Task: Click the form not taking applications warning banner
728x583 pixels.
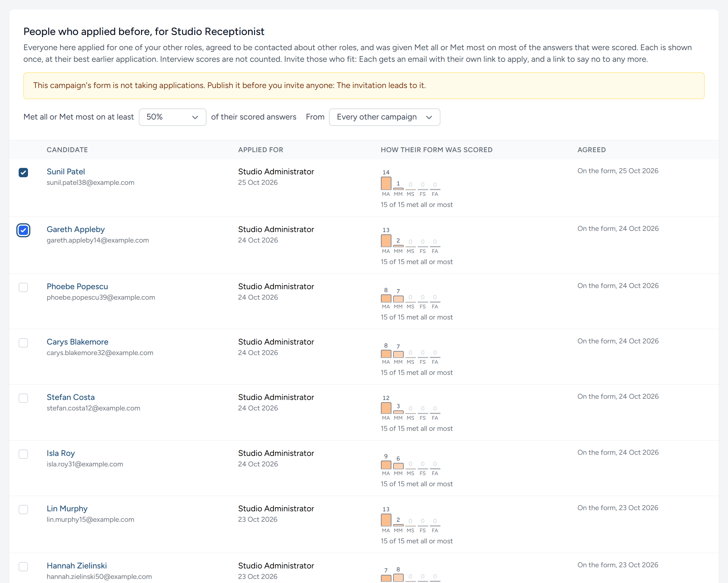Action: 364,86
